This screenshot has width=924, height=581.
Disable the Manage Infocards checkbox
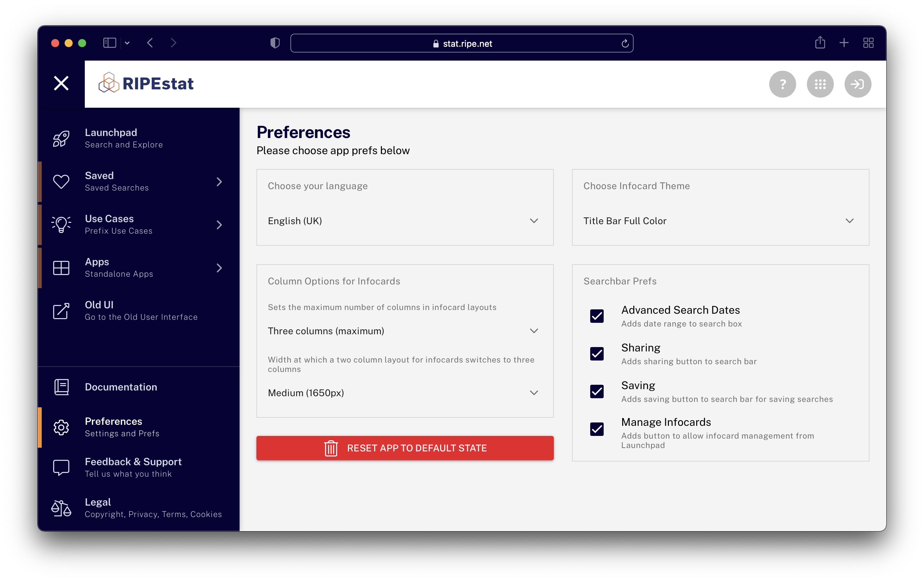point(596,429)
